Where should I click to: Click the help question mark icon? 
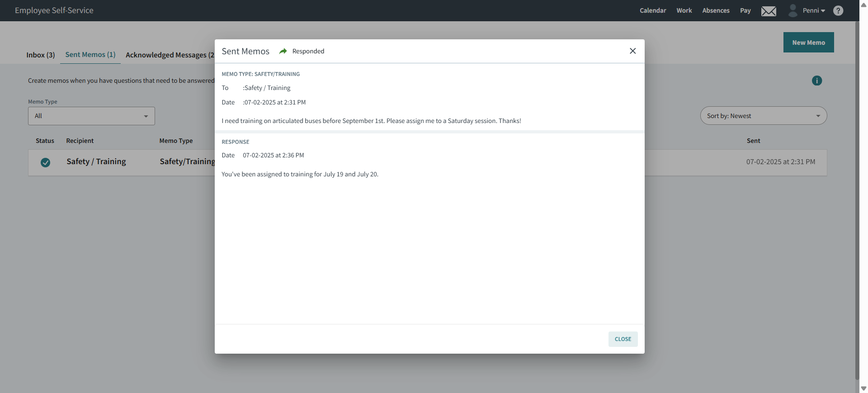click(838, 11)
